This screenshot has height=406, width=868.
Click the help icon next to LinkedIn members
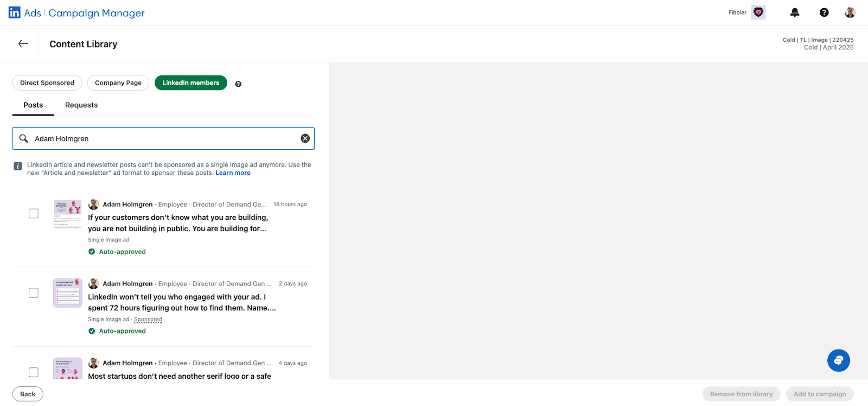tap(238, 84)
